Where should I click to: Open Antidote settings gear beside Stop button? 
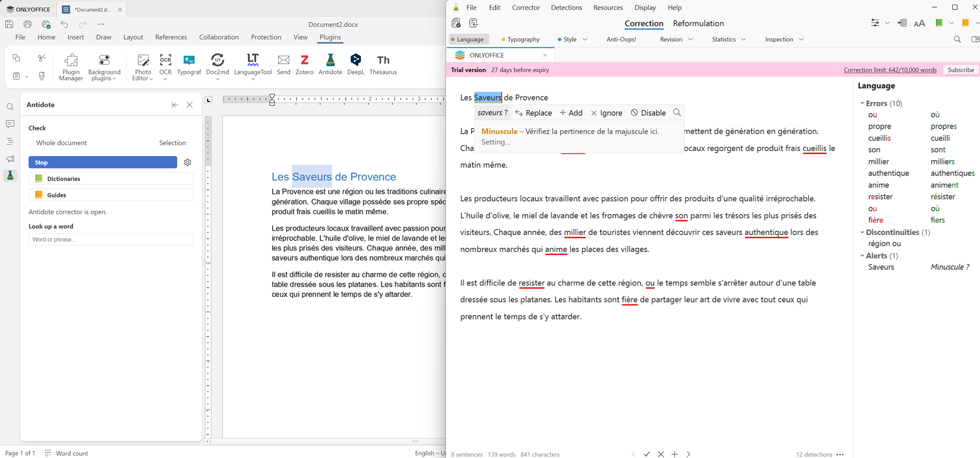[188, 162]
